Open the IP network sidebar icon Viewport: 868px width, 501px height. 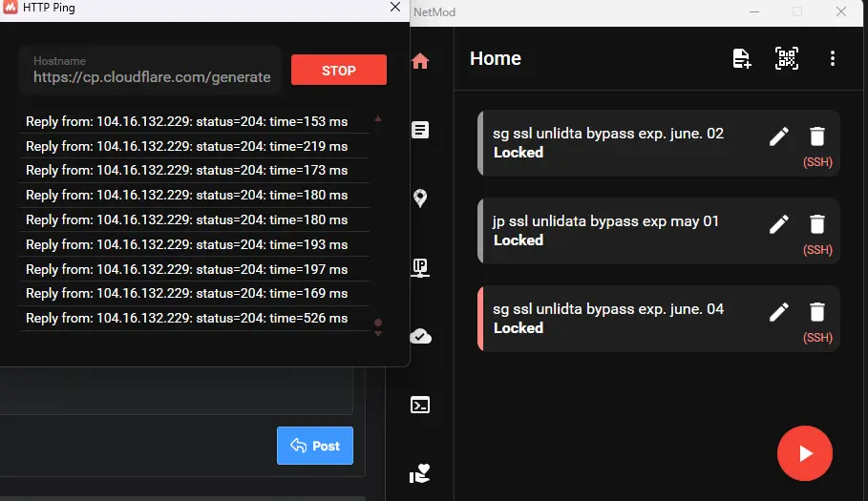[x=420, y=267]
